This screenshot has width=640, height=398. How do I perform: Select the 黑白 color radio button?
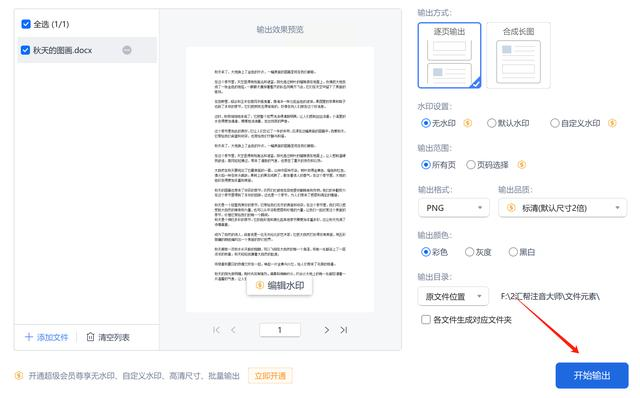(x=513, y=252)
